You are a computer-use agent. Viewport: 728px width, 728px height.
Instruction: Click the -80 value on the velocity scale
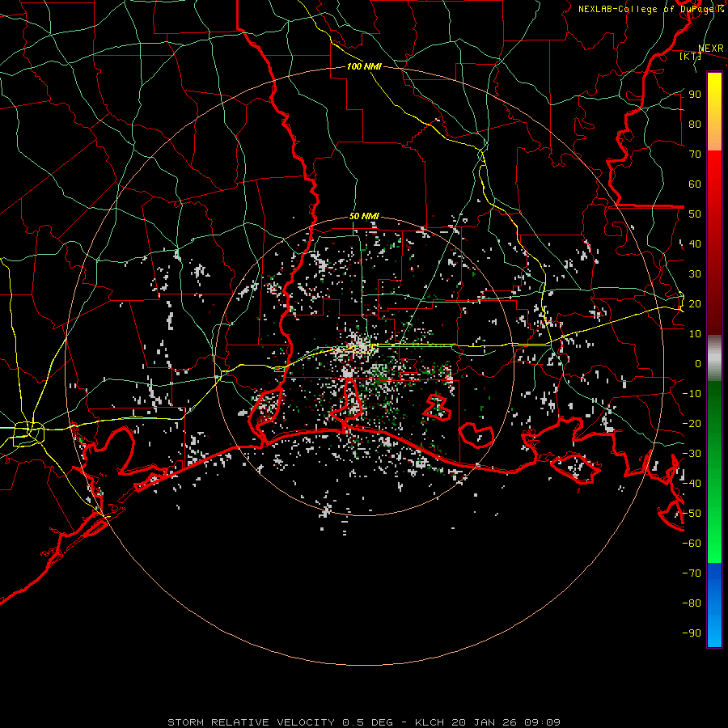point(692,603)
